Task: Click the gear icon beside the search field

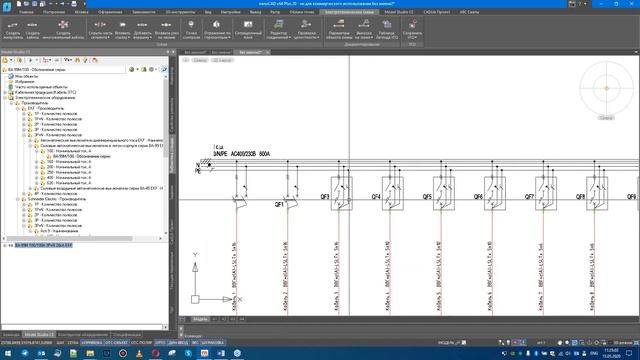Action: (x=151, y=69)
